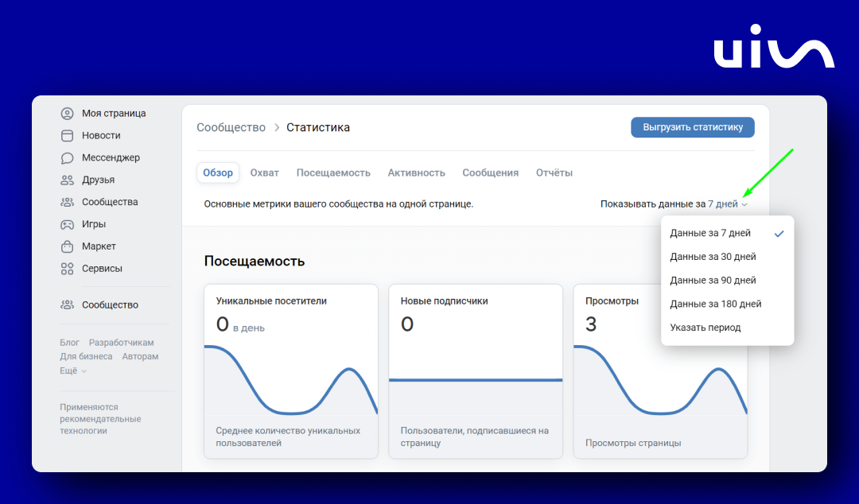
Task: Open the Для бизнеса footer link
Action: point(86,356)
